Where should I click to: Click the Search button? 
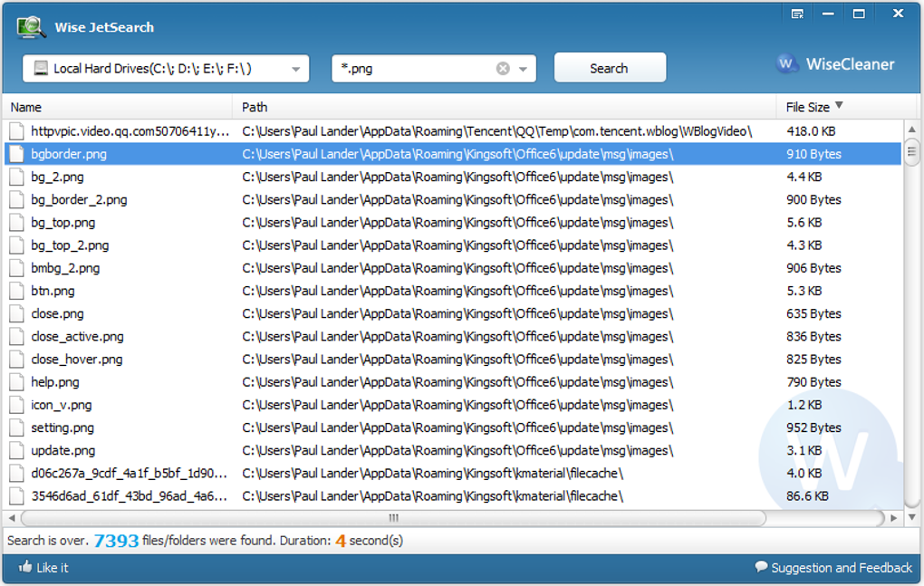click(x=610, y=68)
